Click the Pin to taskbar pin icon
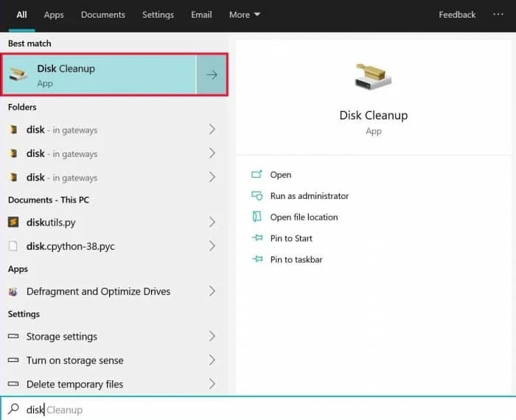 257,259
